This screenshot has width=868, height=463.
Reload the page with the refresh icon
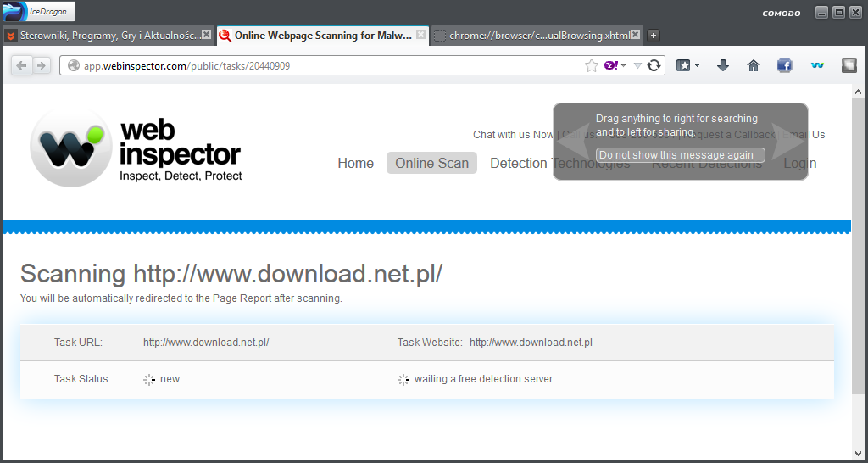tap(654, 66)
